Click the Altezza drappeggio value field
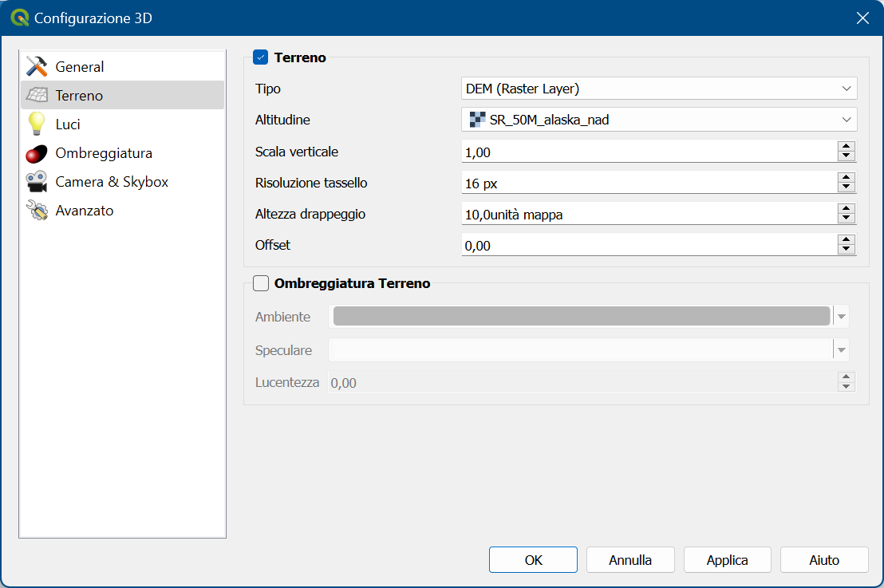This screenshot has width=884, height=588. click(x=649, y=215)
